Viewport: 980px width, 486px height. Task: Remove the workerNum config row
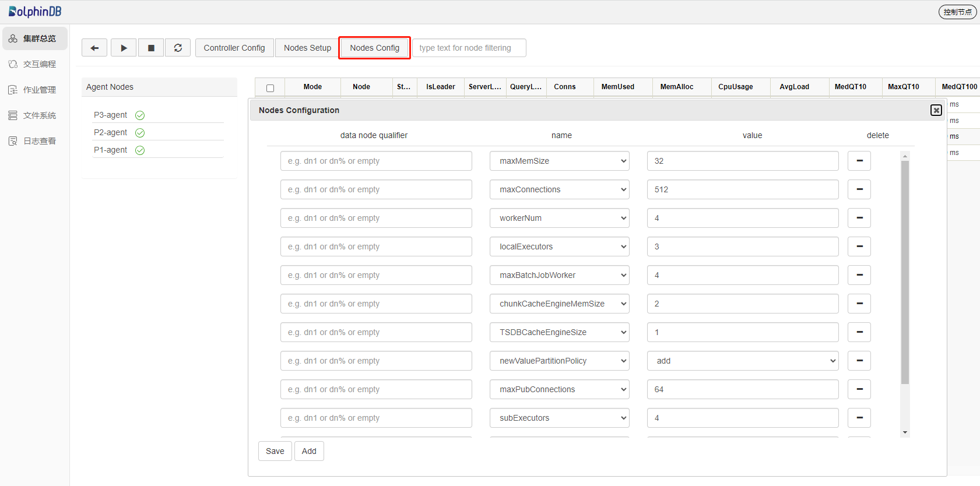(x=859, y=218)
